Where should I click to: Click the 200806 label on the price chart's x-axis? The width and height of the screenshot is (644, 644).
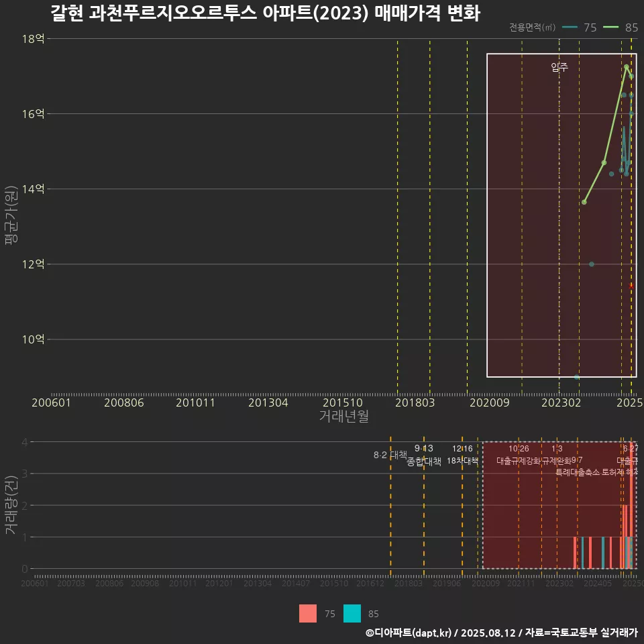point(123,402)
